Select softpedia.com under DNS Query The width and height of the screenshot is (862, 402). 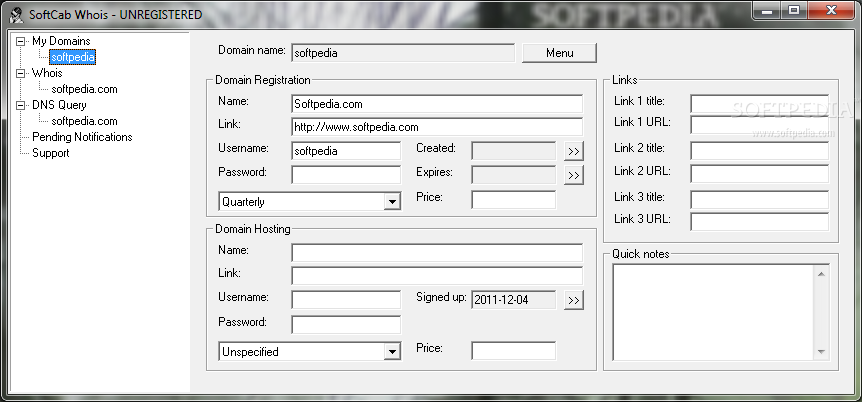pos(84,121)
